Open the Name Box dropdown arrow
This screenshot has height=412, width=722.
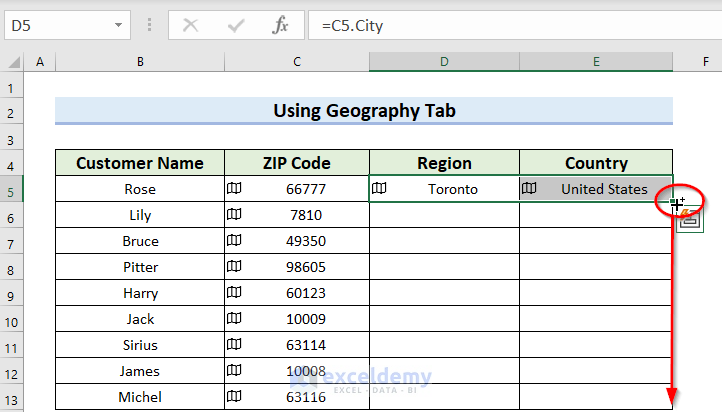(x=119, y=23)
